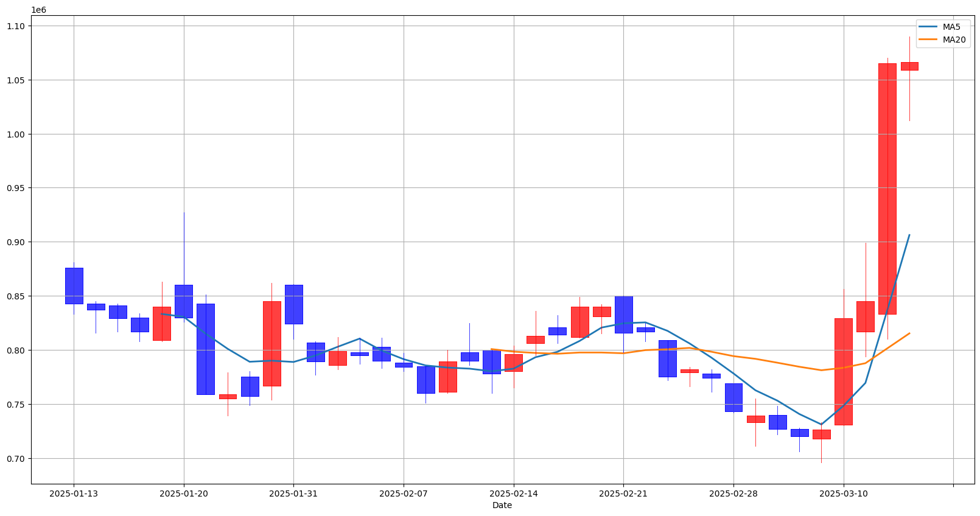Click the 2025-03-10 date tick label
The height and width of the screenshot is (516, 980).
844,493
